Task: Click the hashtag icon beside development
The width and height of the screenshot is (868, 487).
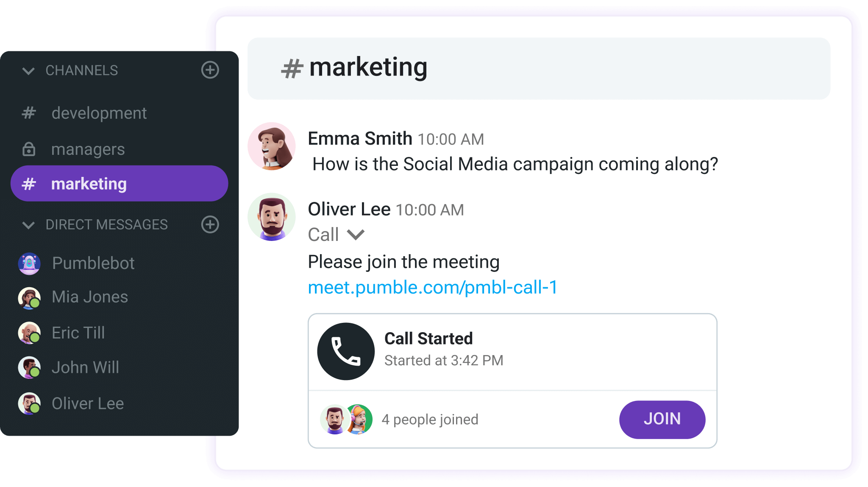Action: (x=29, y=112)
